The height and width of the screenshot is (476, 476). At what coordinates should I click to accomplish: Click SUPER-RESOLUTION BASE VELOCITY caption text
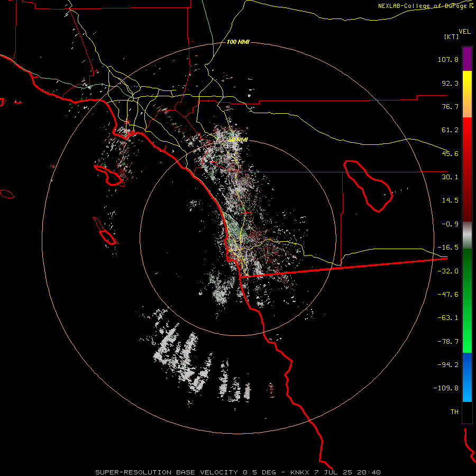tap(167, 472)
